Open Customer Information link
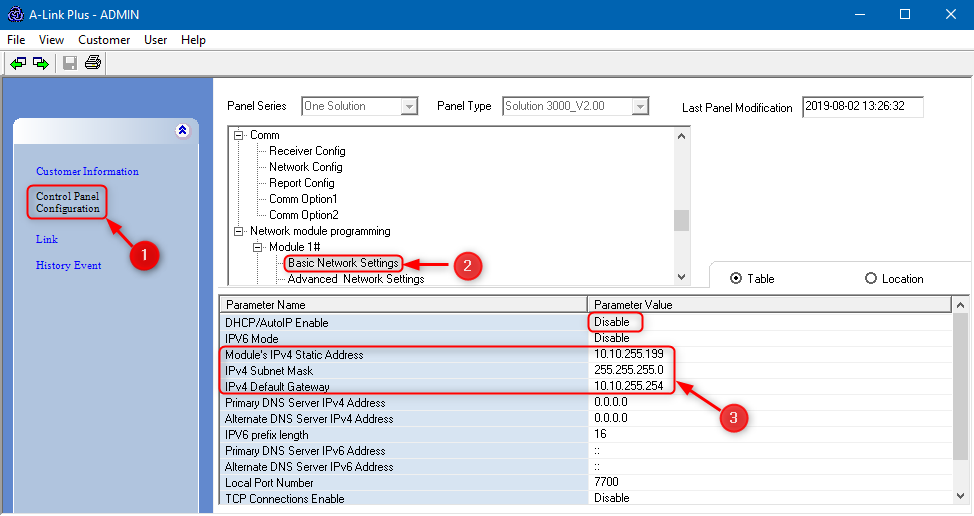The height and width of the screenshot is (516, 974). click(87, 171)
